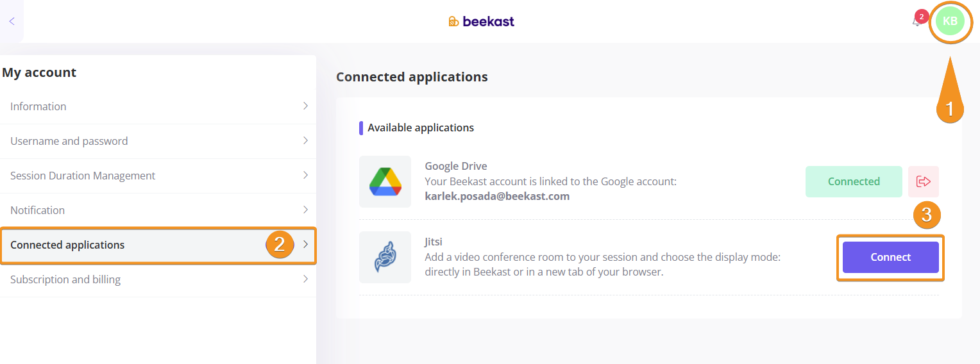Click the notification bell icon

(x=916, y=22)
